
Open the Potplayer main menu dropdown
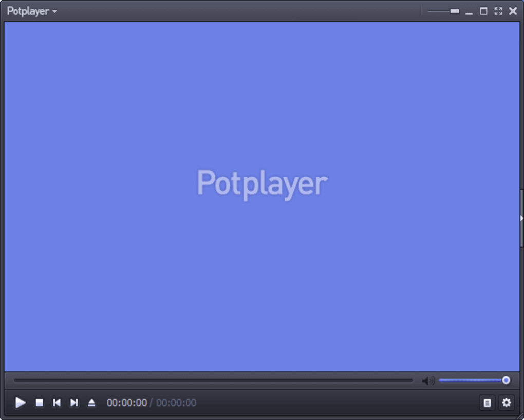tap(32, 11)
